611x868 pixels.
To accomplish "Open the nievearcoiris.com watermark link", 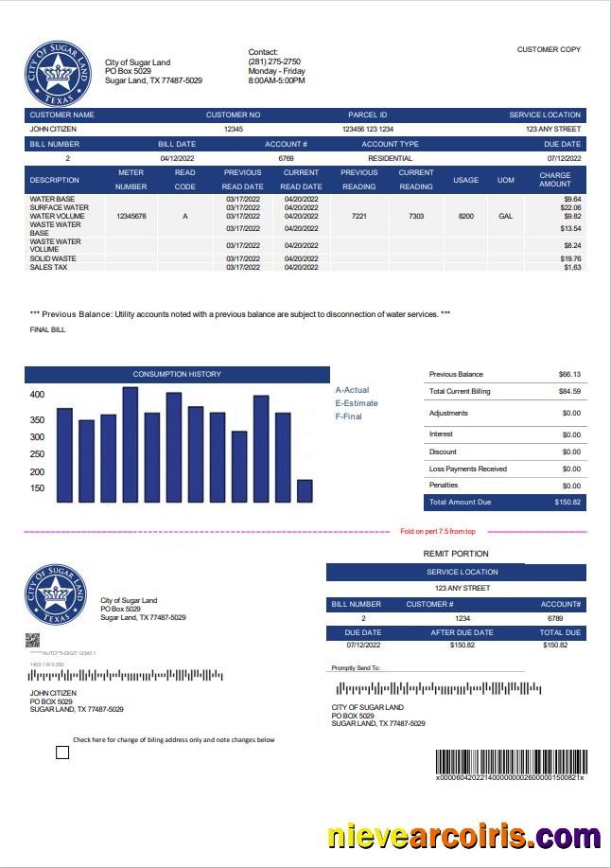I will (463, 836).
